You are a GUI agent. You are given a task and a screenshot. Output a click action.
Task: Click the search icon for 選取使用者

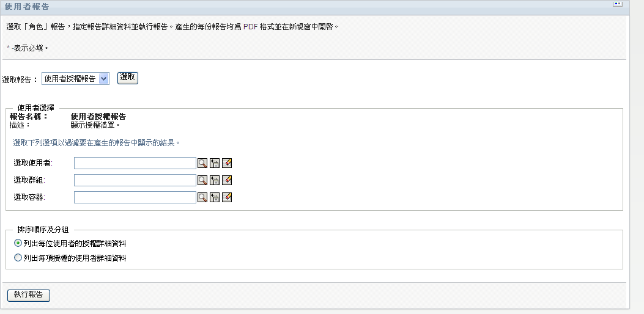(x=202, y=163)
